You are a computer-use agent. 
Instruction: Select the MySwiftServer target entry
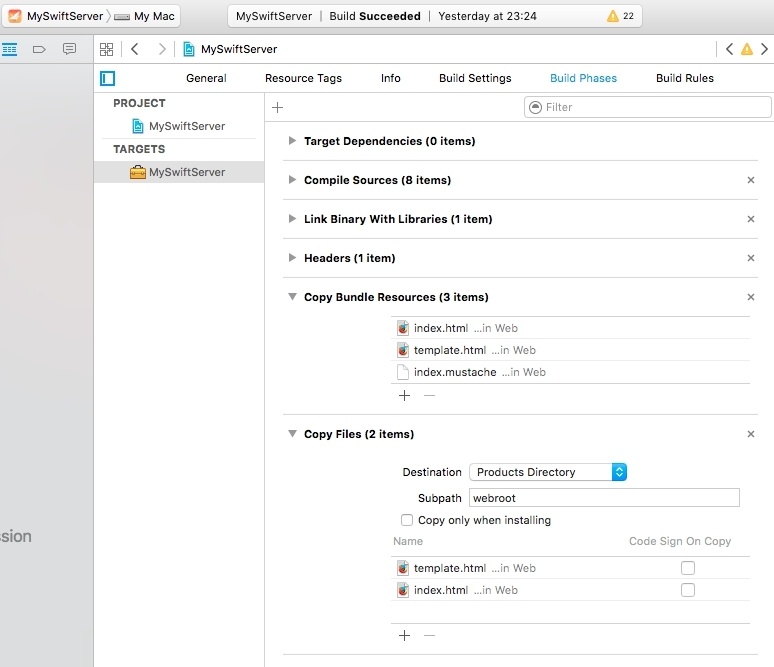pyautogui.click(x=179, y=172)
